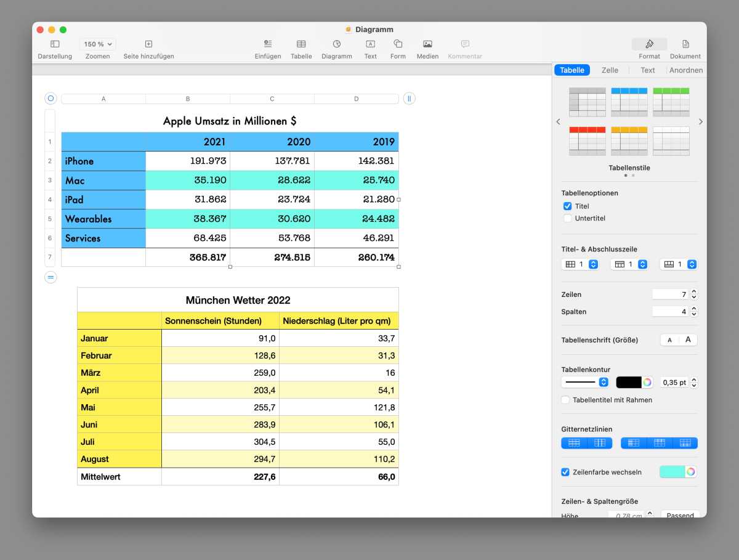Enable the Untertitel checkbox
Image resolution: width=739 pixels, height=560 pixels.
[568, 219]
